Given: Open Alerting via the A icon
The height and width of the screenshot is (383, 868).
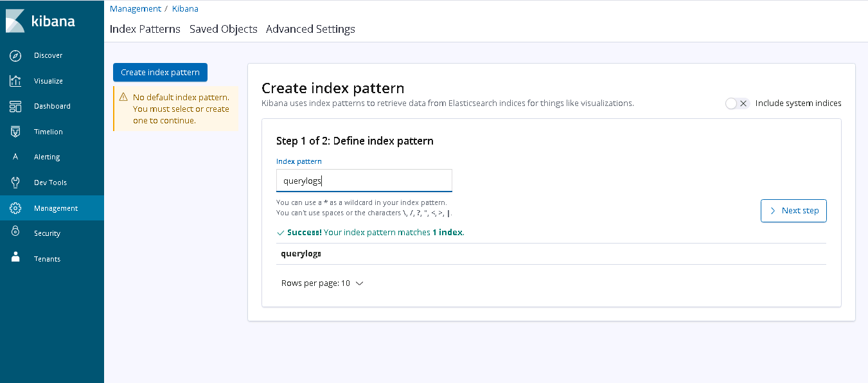Looking at the screenshot, I should (x=15, y=157).
